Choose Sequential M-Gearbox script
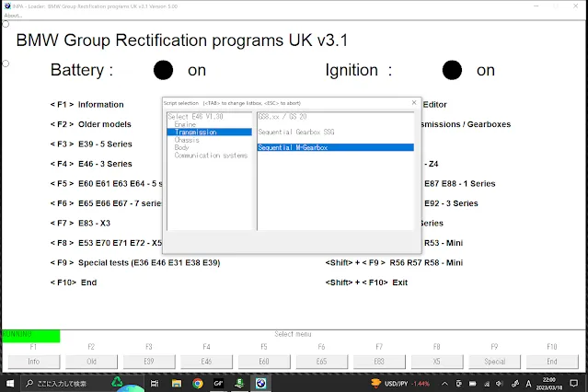The width and height of the screenshot is (588, 392). [336, 147]
